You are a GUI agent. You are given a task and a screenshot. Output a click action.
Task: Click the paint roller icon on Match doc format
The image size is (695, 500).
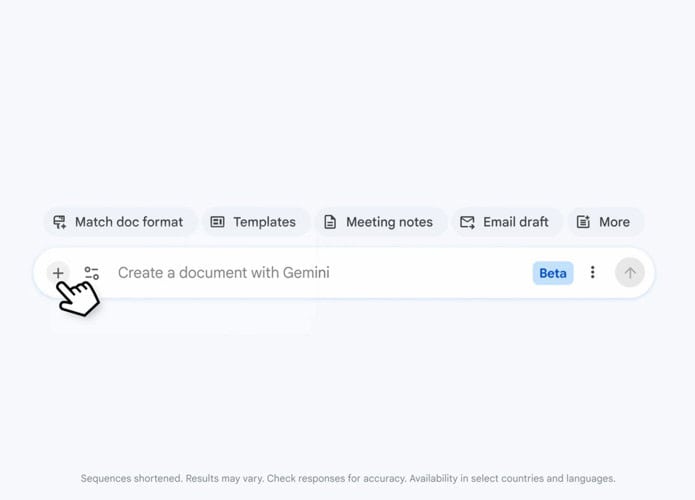tap(60, 222)
